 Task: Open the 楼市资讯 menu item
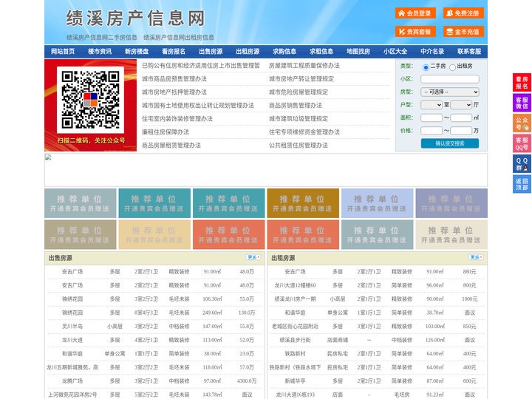pyautogui.click(x=100, y=52)
